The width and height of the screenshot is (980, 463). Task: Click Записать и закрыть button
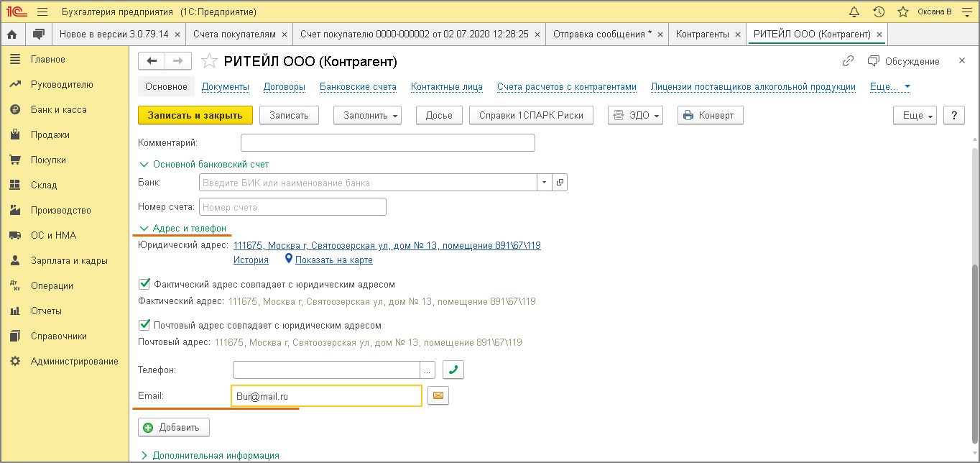(x=195, y=115)
